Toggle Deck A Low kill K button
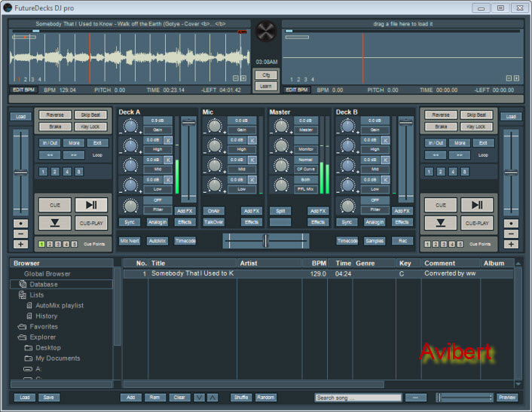 [x=168, y=180]
